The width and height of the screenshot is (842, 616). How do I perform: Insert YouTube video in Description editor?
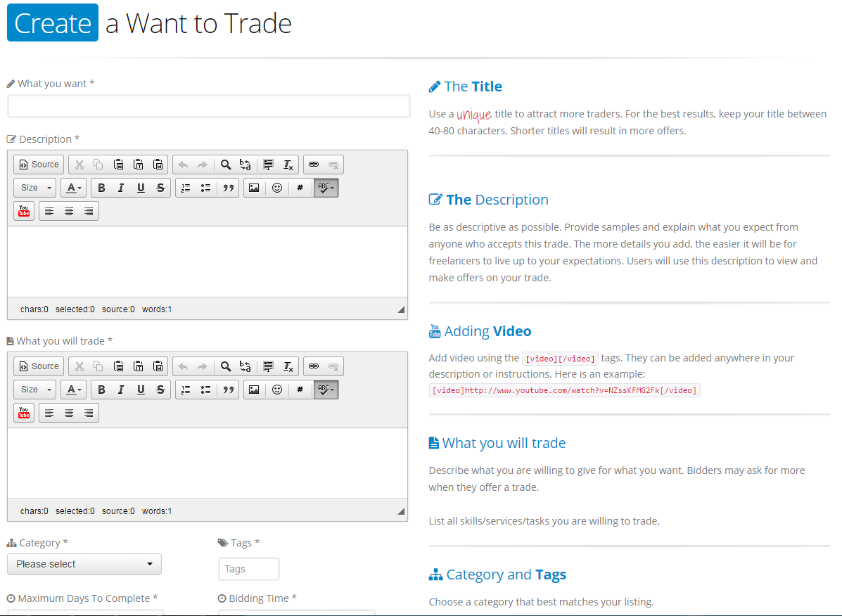pos(24,211)
